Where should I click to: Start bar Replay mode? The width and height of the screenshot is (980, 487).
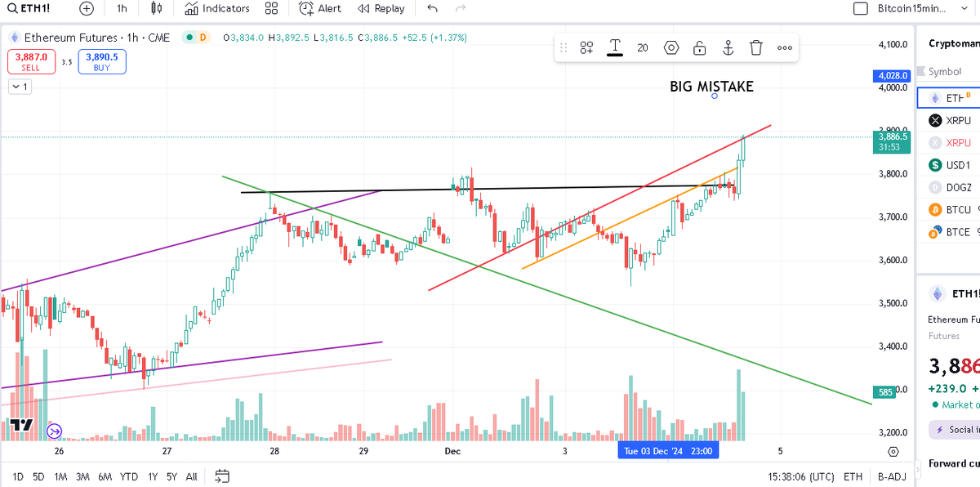pos(381,8)
